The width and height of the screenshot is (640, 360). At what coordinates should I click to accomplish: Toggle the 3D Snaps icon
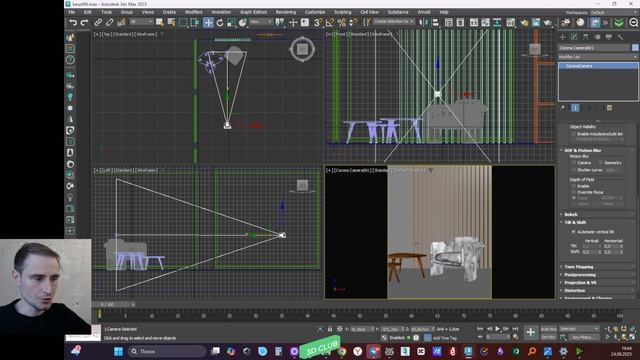(318, 22)
